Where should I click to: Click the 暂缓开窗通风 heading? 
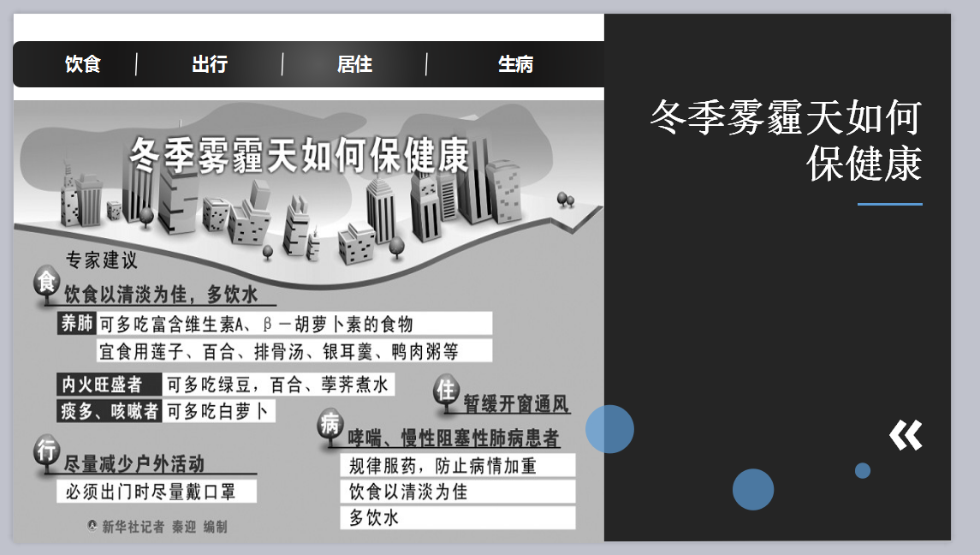pyautogui.click(x=516, y=403)
